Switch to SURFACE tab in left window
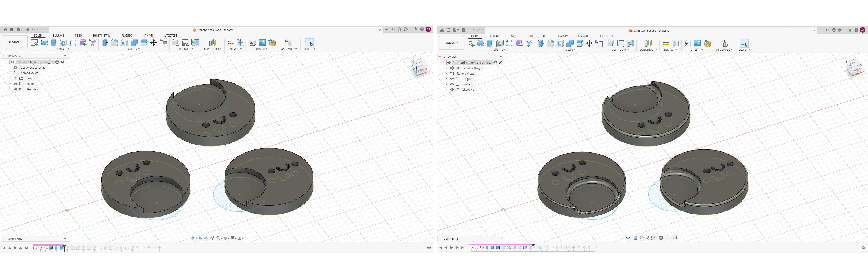Image resolution: width=868 pixels, height=279 pixels. click(58, 35)
